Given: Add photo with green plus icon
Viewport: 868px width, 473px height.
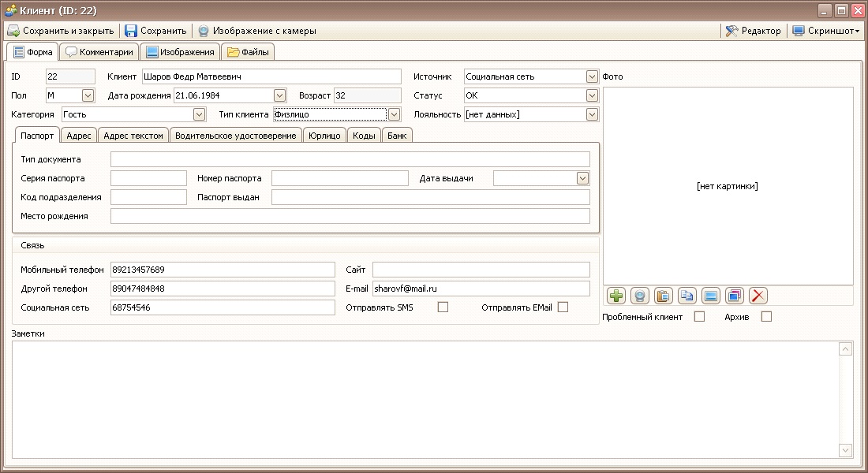Looking at the screenshot, I should pyautogui.click(x=616, y=296).
